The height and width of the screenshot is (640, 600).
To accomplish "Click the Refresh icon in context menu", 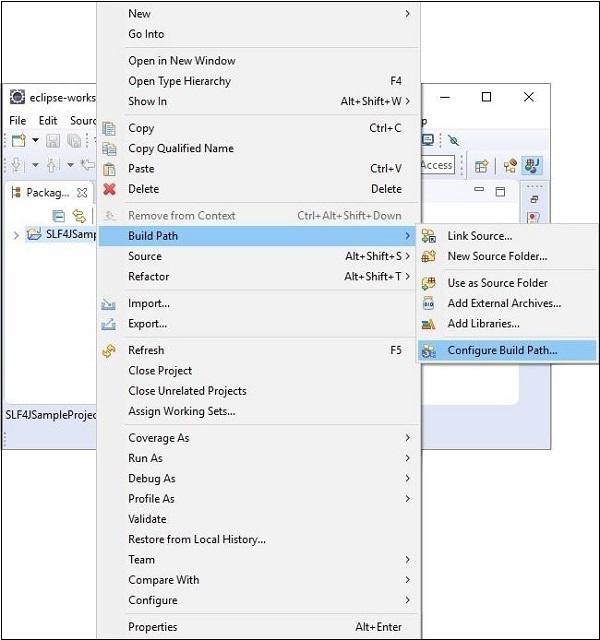I will point(109,350).
